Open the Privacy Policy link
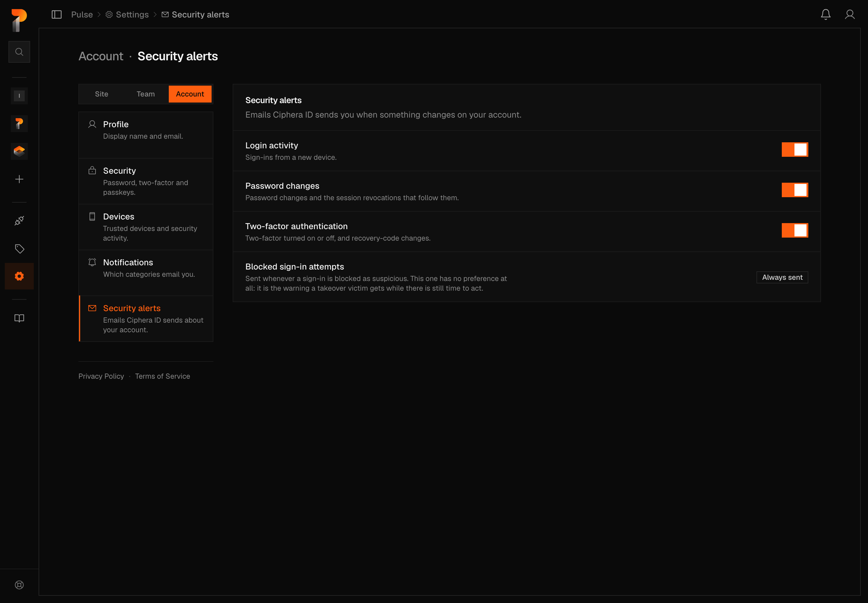The image size is (868, 603). click(101, 376)
